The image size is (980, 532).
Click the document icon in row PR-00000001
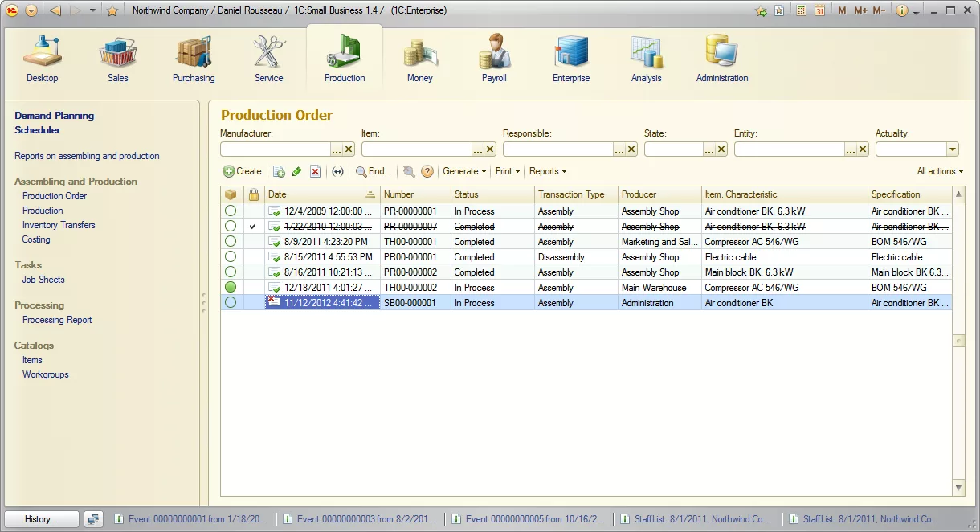(275, 211)
